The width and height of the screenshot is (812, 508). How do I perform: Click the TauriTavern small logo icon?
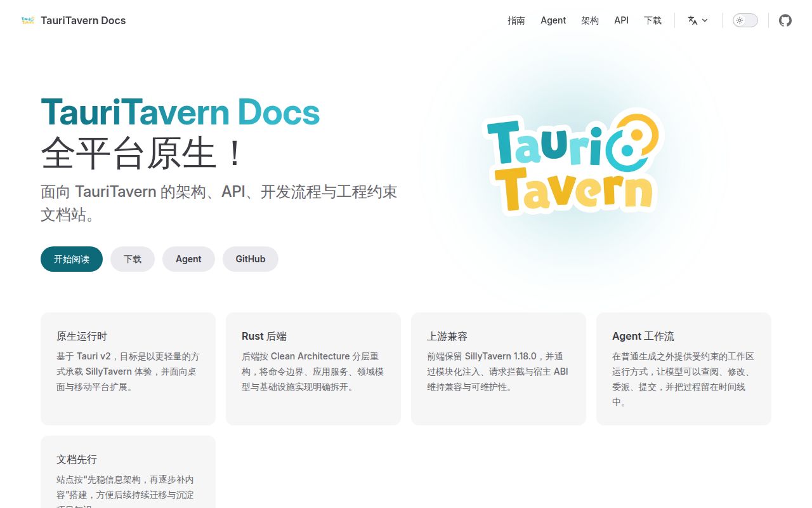pos(27,20)
